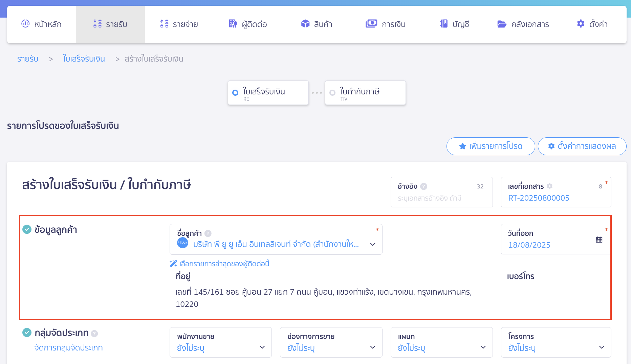Click the magic wand icon for latest contact items
The image size is (631, 364).
coord(173,264)
